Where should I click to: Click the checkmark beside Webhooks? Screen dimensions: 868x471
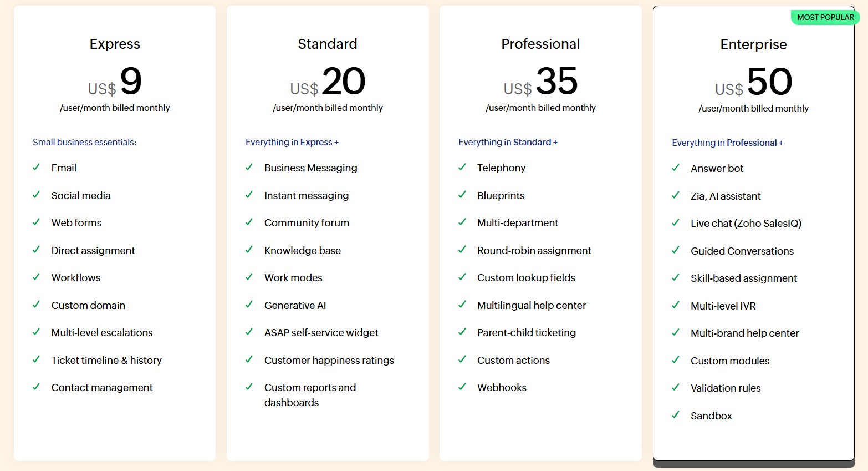click(x=462, y=387)
